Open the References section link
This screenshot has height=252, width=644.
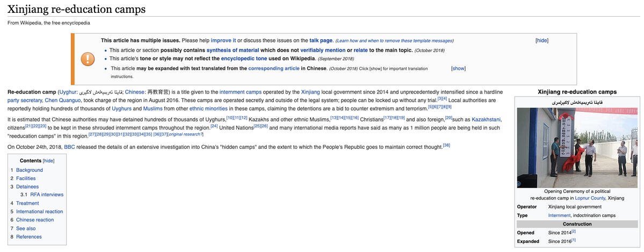[28, 237]
